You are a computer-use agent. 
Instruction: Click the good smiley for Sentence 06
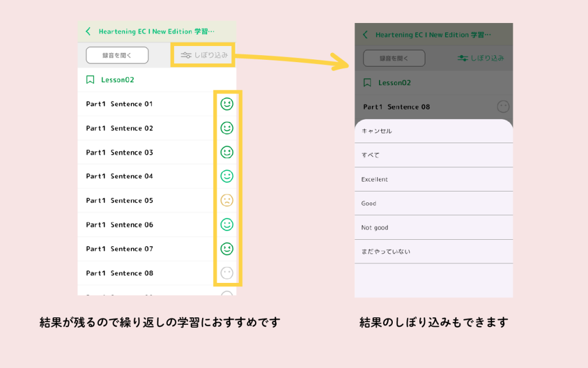(x=227, y=225)
